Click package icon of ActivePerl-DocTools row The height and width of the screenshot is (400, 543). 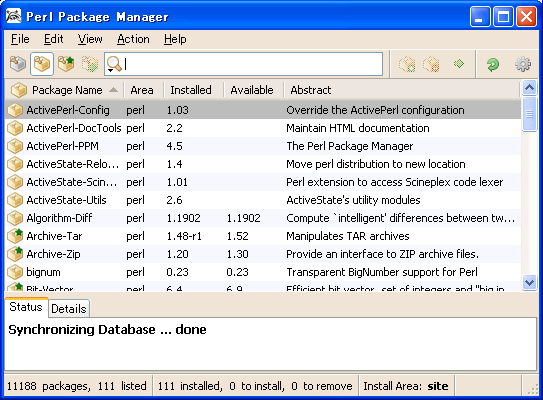coord(15,128)
